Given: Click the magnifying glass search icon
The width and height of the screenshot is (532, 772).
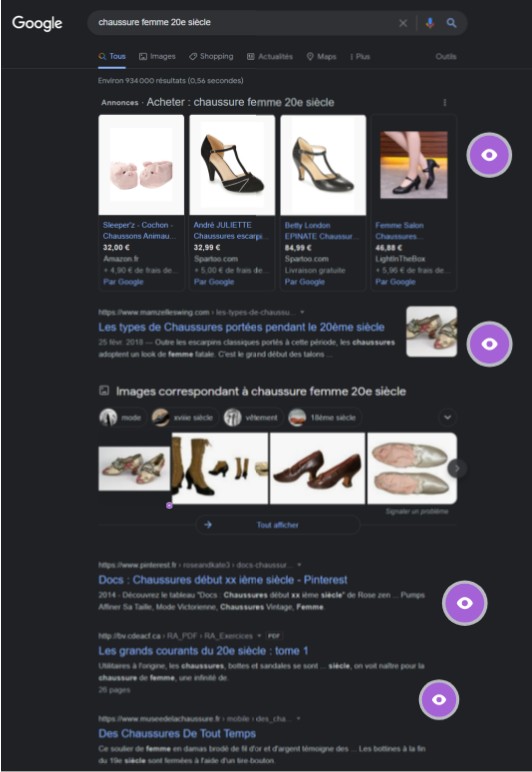Looking at the screenshot, I should pyautogui.click(x=451, y=23).
